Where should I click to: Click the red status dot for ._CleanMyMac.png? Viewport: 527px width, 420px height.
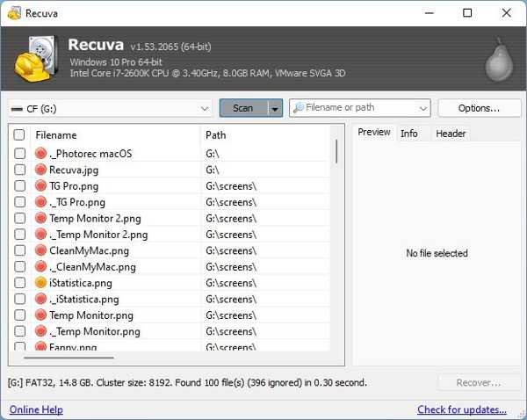click(40, 266)
